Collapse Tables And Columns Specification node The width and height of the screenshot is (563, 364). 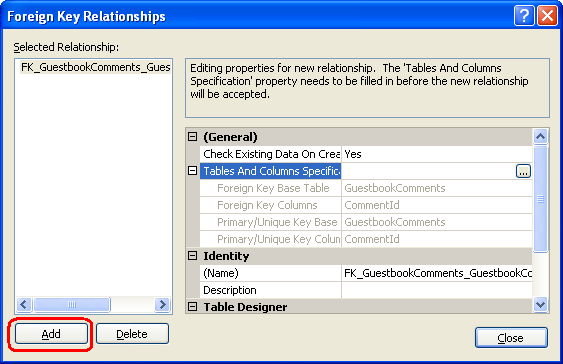coord(193,171)
